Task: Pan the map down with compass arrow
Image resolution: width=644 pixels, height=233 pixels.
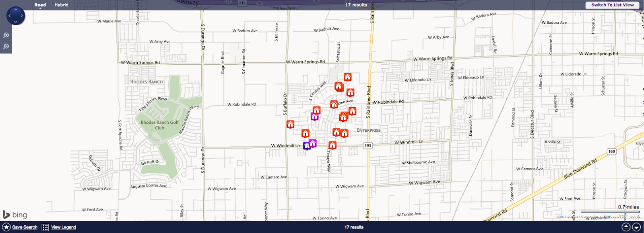Action: point(16,22)
